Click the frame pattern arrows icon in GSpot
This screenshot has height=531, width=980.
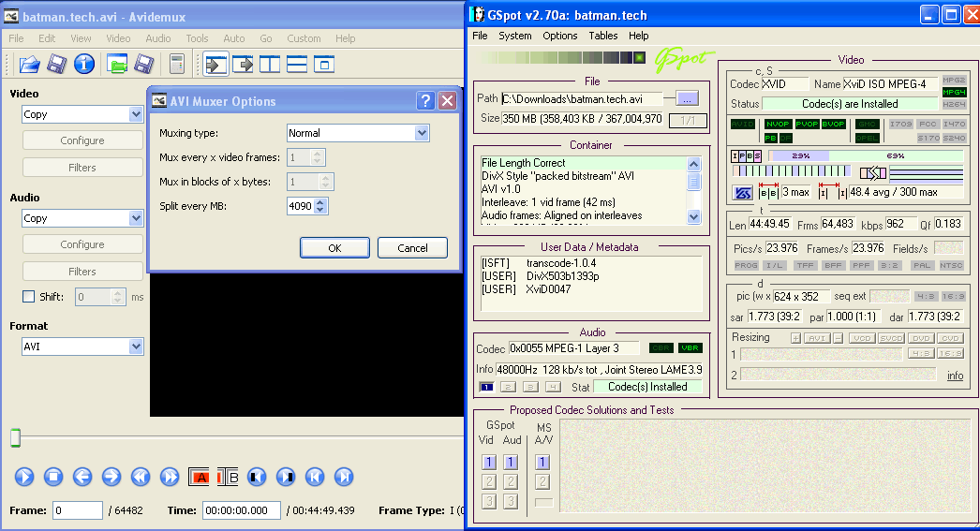point(873,173)
